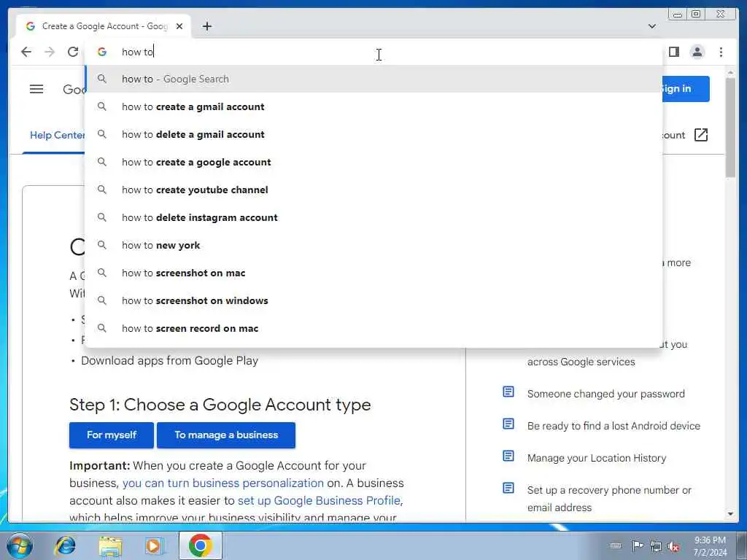Open the Action Center flag icon
The width and height of the screenshot is (747, 560).
pyautogui.click(x=638, y=545)
